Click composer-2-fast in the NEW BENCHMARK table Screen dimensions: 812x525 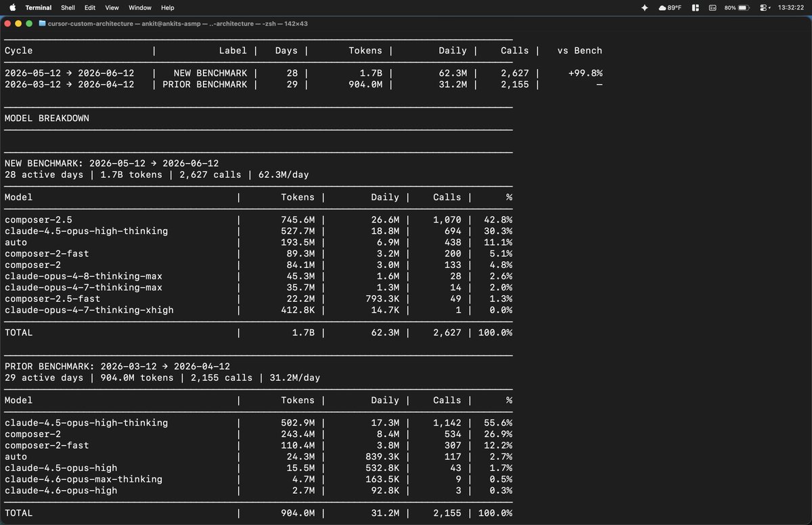(47, 254)
